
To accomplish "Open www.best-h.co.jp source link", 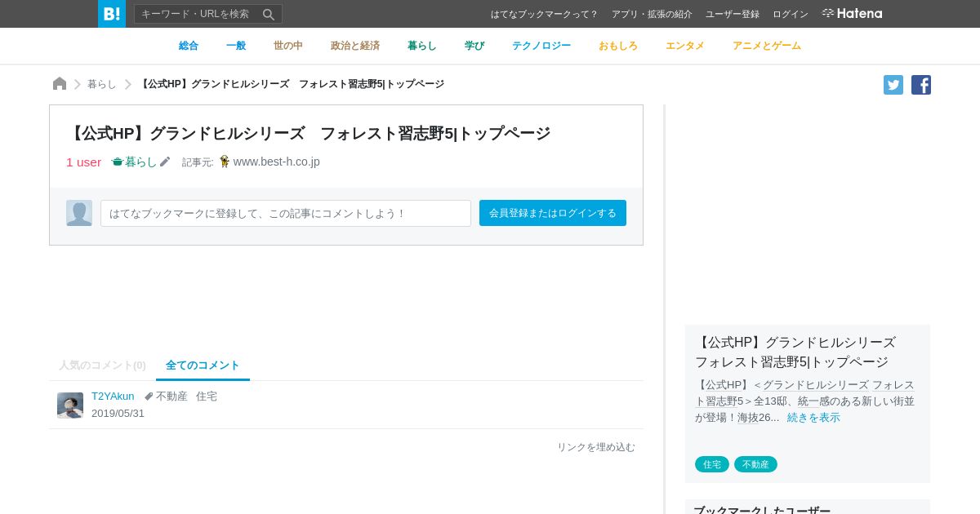I will [x=277, y=162].
